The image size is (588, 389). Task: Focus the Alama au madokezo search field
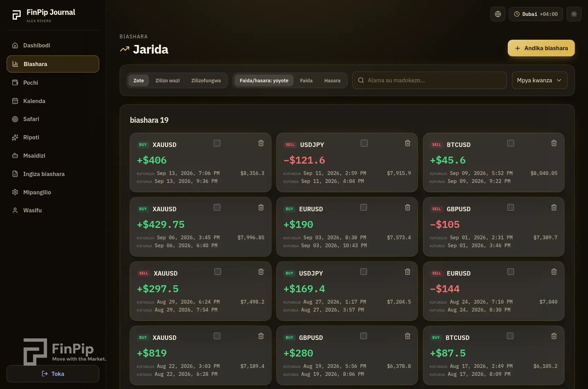(x=430, y=80)
